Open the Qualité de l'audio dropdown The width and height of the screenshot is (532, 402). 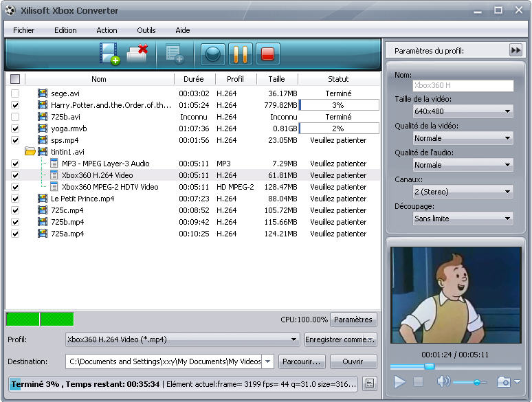point(463,165)
